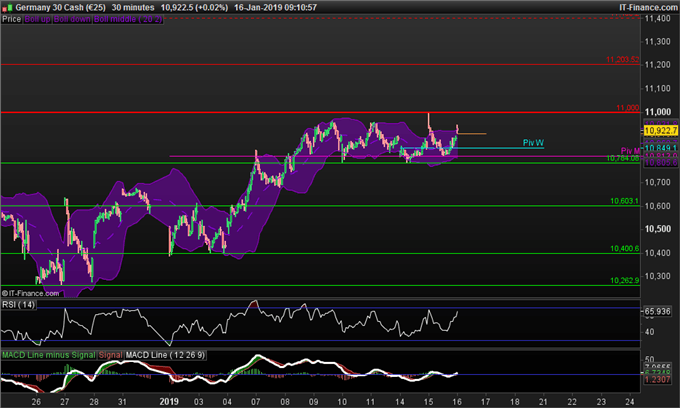
Task: Click the green 10,262.9 support level label
Action: point(624,281)
